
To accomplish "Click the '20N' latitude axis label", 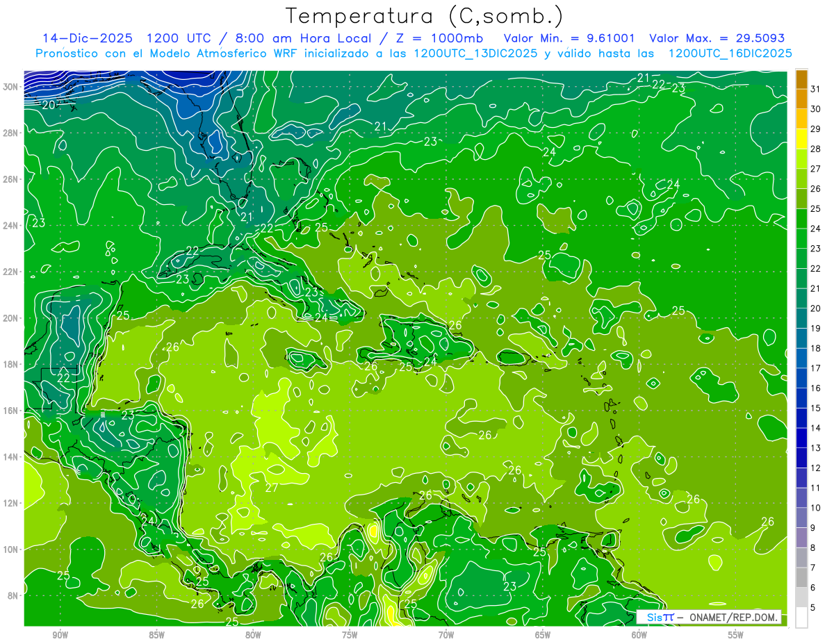I will pyautogui.click(x=12, y=317).
